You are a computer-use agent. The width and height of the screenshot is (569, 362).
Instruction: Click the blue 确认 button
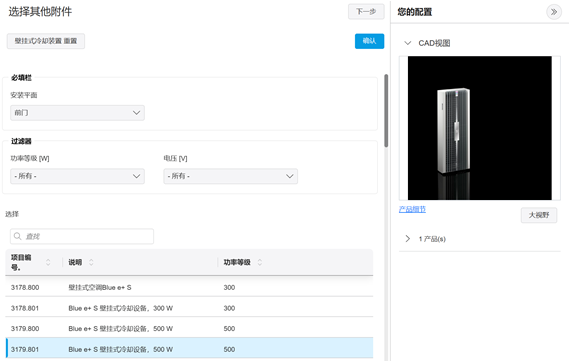[x=369, y=41]
